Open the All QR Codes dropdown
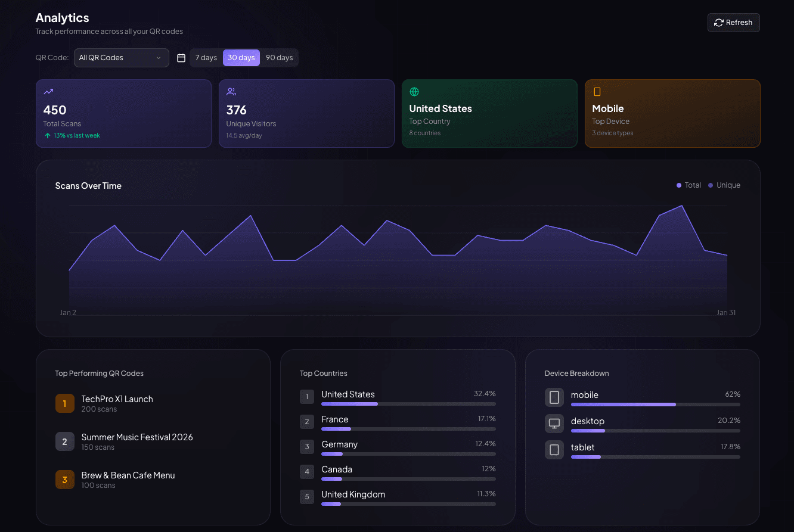The image size is (794, 532). point(121,57)
